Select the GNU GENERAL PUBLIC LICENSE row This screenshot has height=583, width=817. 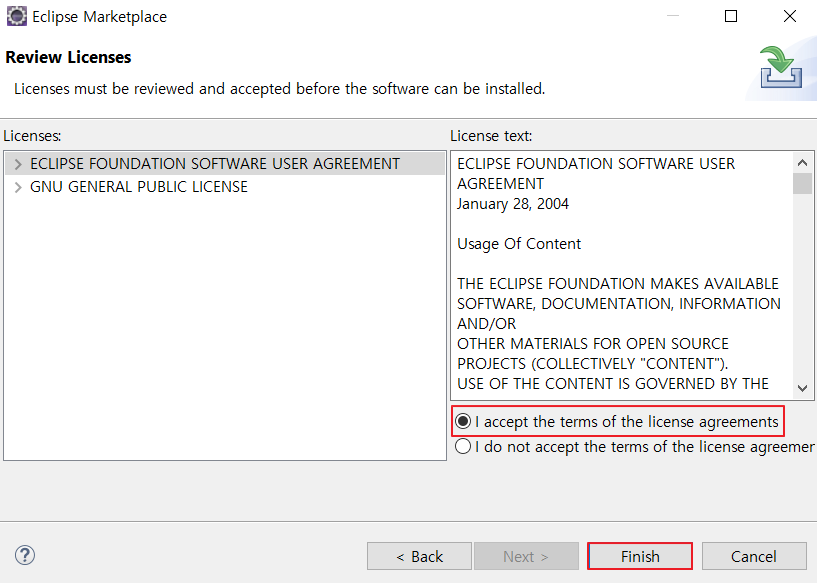[x=225, y=187]
